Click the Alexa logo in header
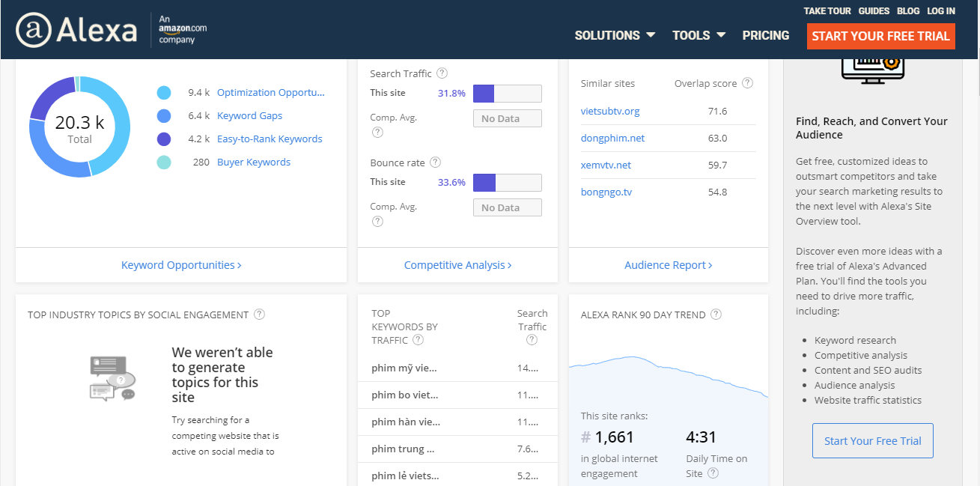 coord(76,31)
